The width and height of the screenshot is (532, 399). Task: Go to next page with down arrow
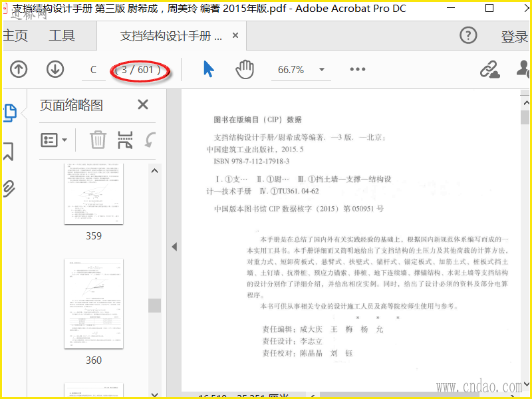(x=55, y=69)
